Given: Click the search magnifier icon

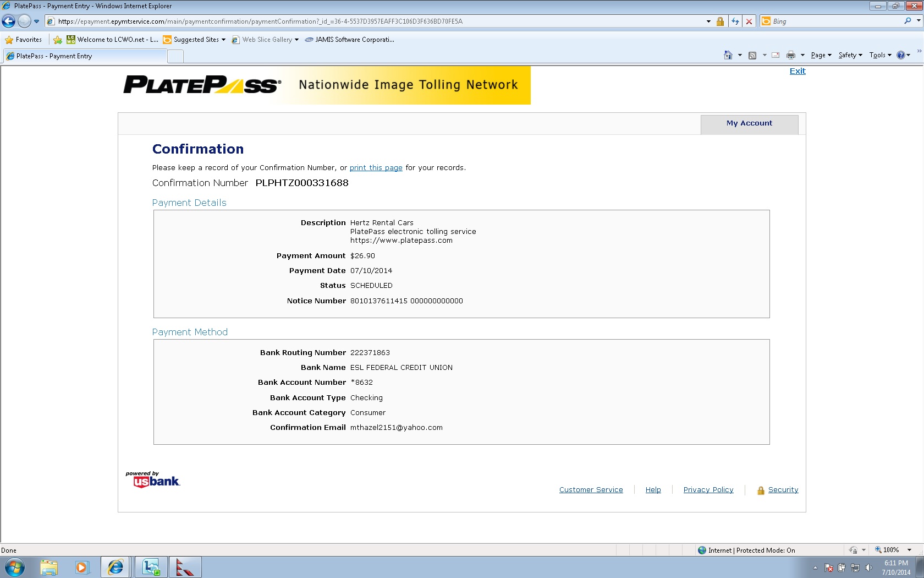Looking at the screenshot, I should coord(908,21).
